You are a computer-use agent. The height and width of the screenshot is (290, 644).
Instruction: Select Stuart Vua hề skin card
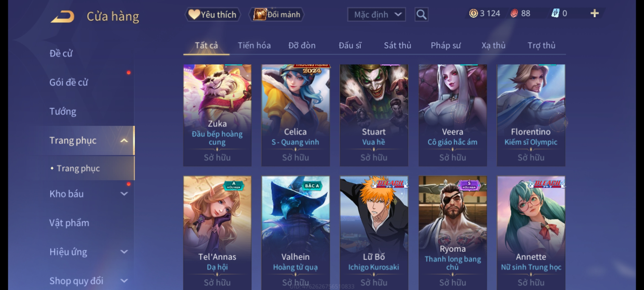(374, 115)
